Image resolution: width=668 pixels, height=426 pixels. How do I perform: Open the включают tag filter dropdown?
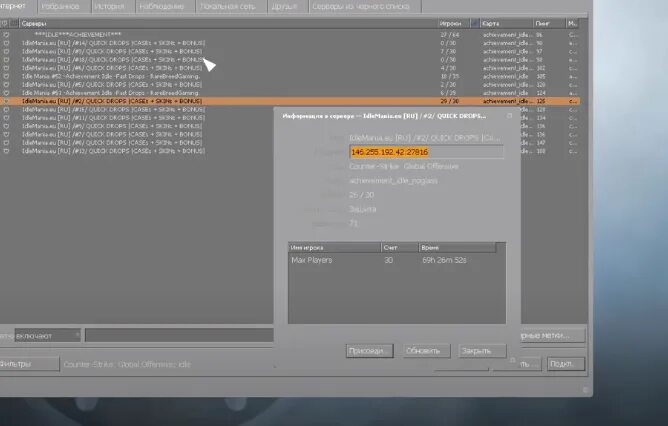pos(47,336)
